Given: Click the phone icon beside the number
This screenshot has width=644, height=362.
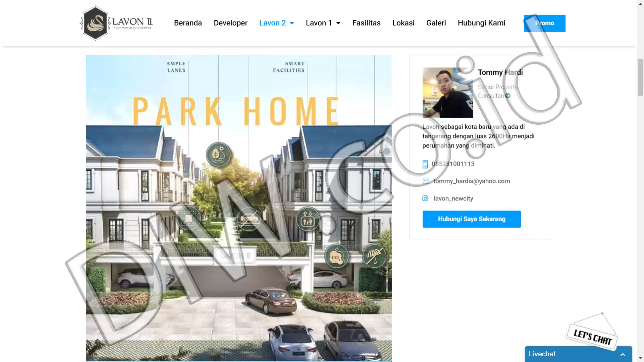Looking at the screenshot, I should [x=425, y=164].
